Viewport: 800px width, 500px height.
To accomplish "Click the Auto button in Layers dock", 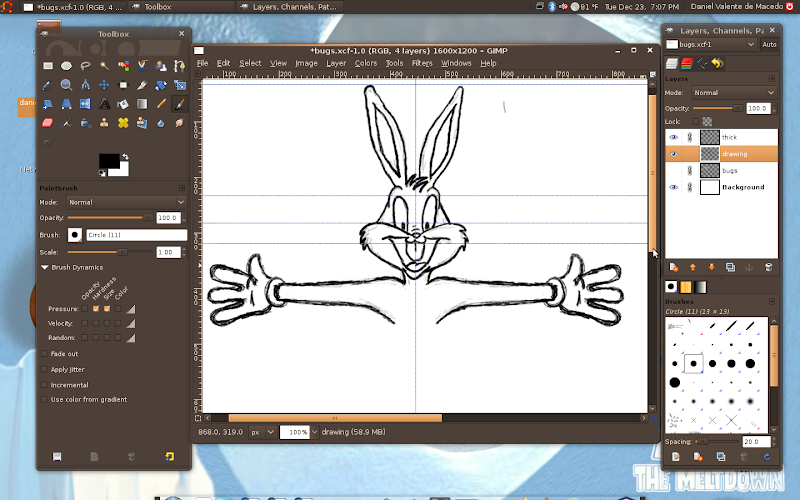I will click(769, 44).
